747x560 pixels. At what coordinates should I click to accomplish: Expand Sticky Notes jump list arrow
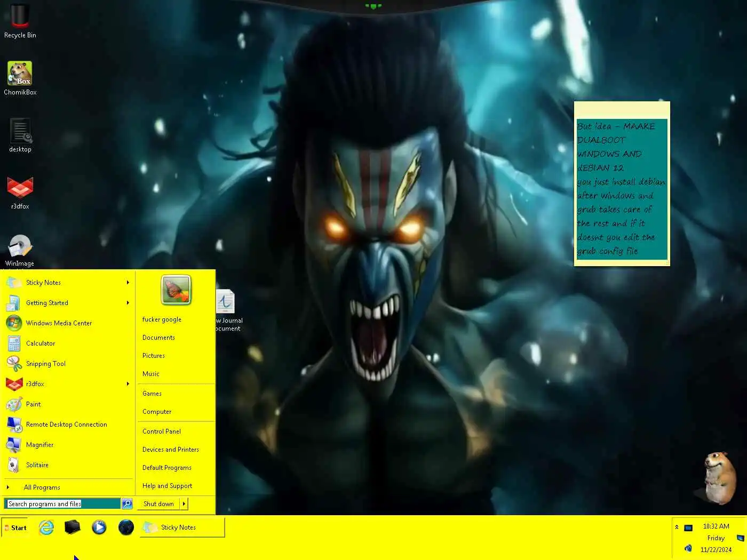(x=128, y=283)
